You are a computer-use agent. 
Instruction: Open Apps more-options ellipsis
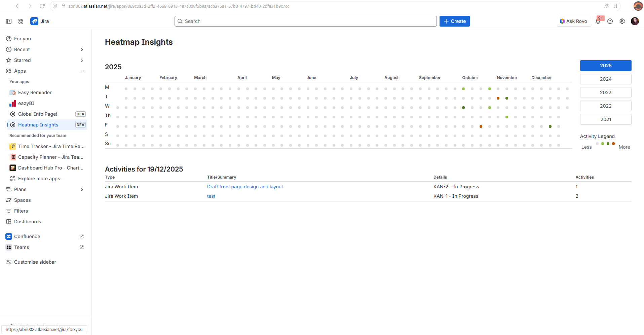[82, 71]
